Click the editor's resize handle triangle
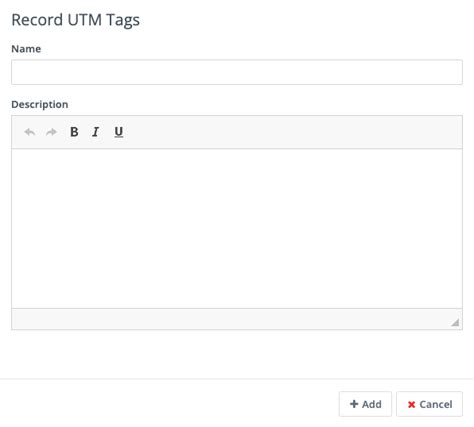Image resolution: width=474 pixels, height=427 pixels. pyautogui.click(x=455, y=322)
